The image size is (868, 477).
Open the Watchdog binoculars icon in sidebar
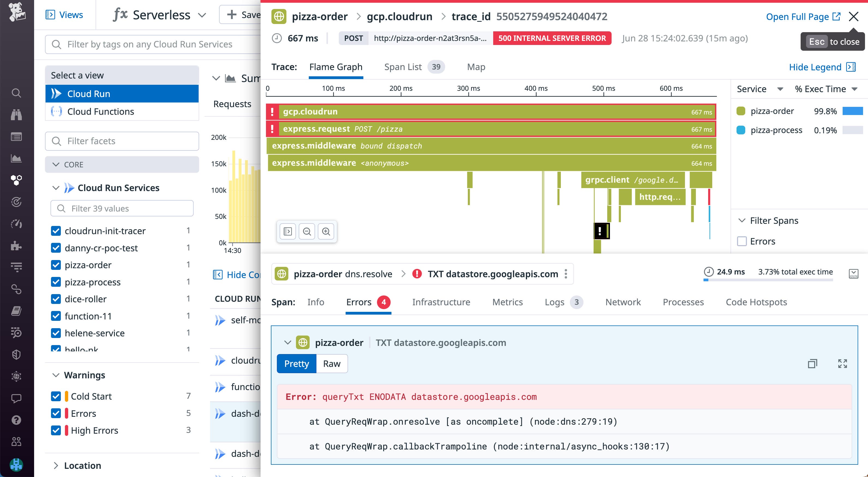(17, 115)
